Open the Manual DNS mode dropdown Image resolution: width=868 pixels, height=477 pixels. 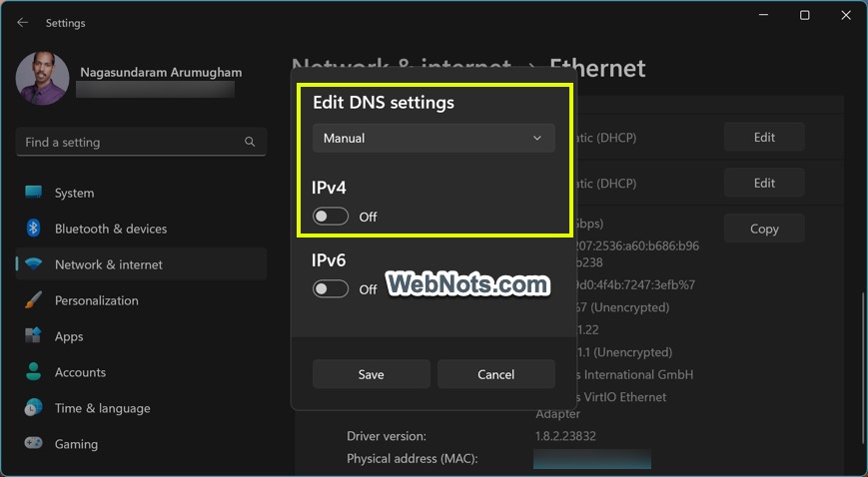[x=434, y=138]
